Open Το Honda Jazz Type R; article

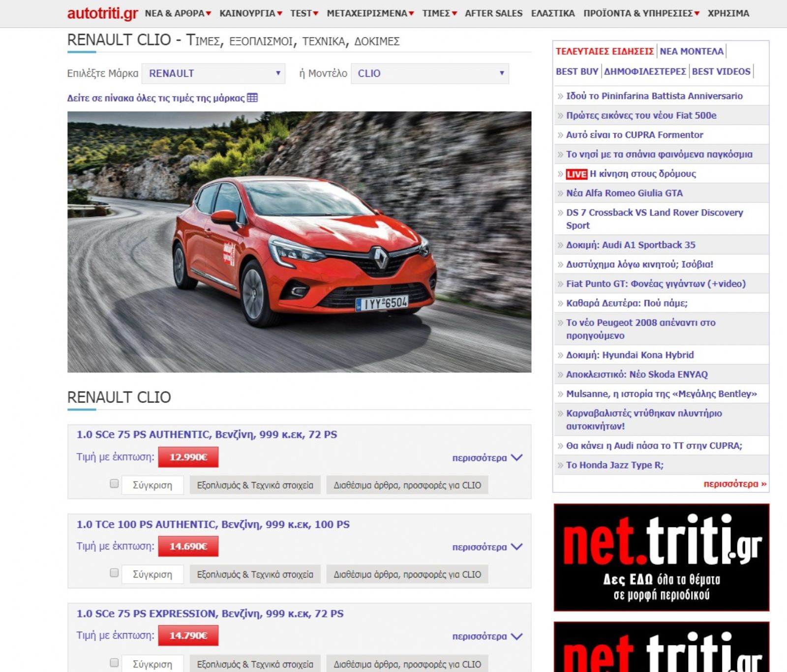pos(614,465)
